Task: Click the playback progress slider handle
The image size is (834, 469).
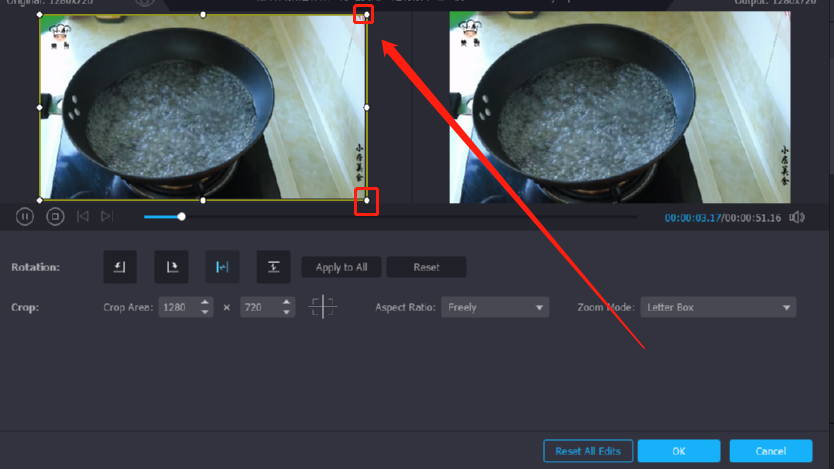Action: tap(181, 216)
